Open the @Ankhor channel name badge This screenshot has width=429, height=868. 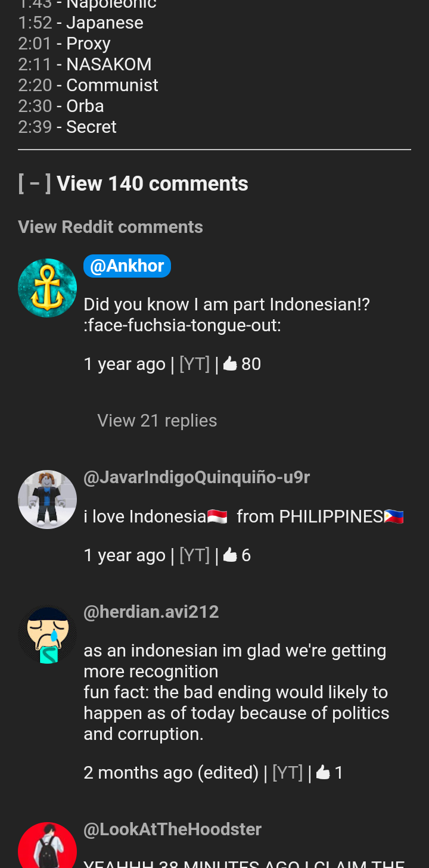click(127, 266)
